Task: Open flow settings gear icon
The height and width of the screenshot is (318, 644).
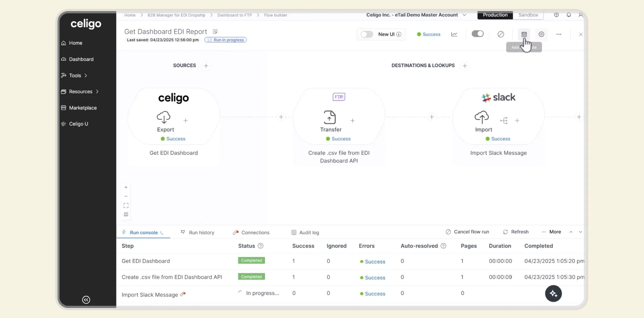Action: 541,34
